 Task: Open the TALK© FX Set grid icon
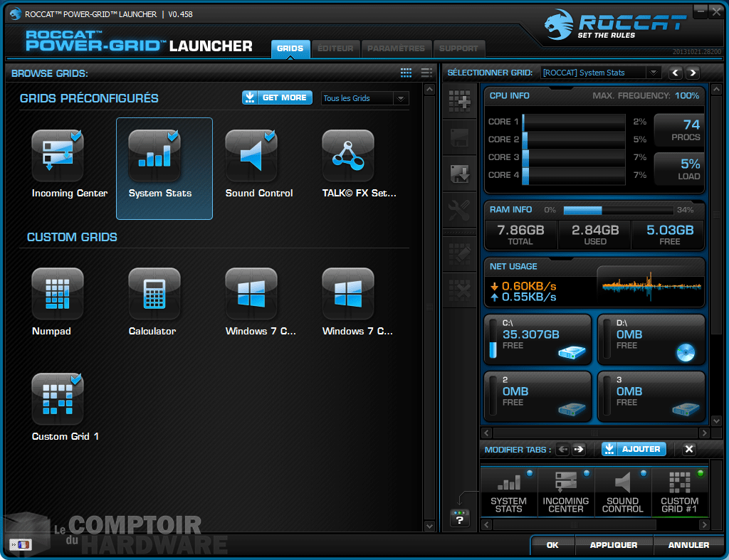pos(347,155)
